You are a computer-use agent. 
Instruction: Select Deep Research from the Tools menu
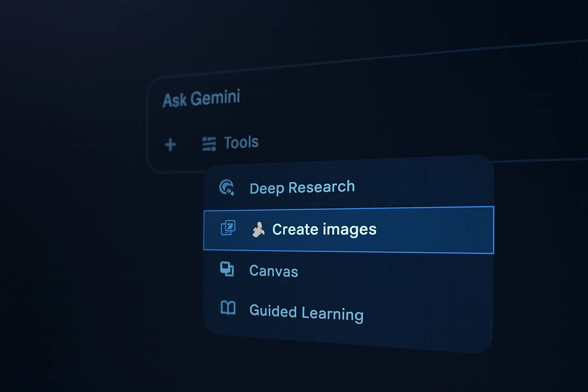click(x=302, y=188)
